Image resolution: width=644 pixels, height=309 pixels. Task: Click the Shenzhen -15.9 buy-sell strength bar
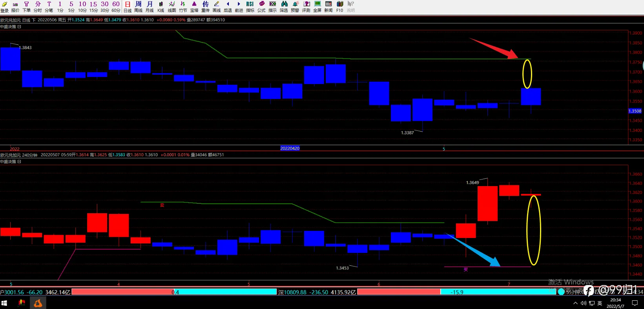457,292
